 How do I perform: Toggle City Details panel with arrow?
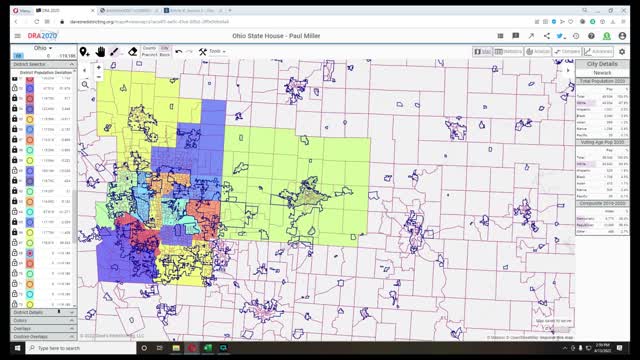tap(568, 70)
